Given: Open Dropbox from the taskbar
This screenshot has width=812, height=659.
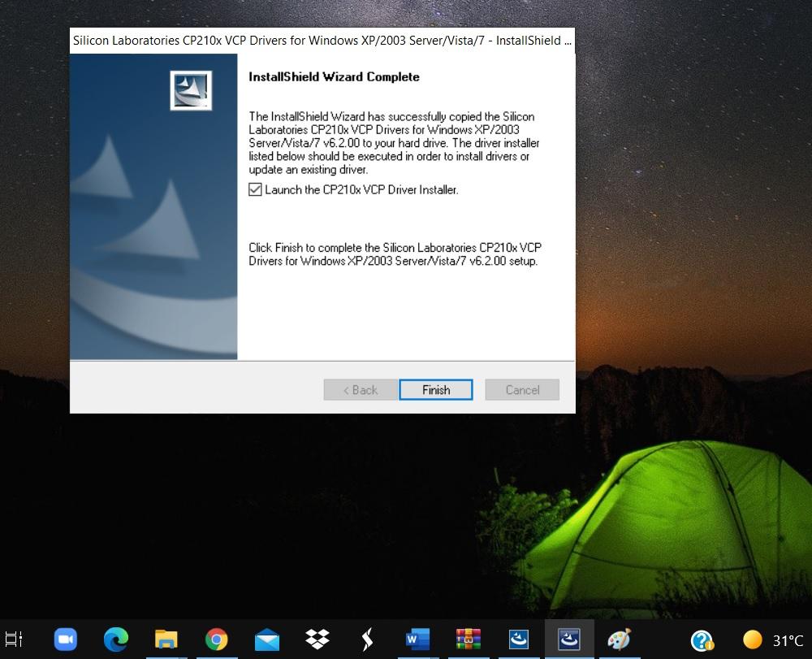Looking at the screenshot, I should coord(317,639).
